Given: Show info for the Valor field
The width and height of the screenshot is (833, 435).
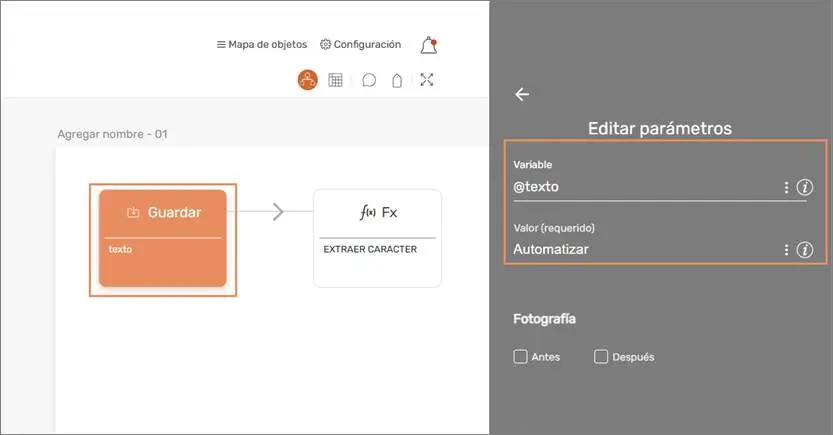Looking at the screenshot, I should point(805,250).
